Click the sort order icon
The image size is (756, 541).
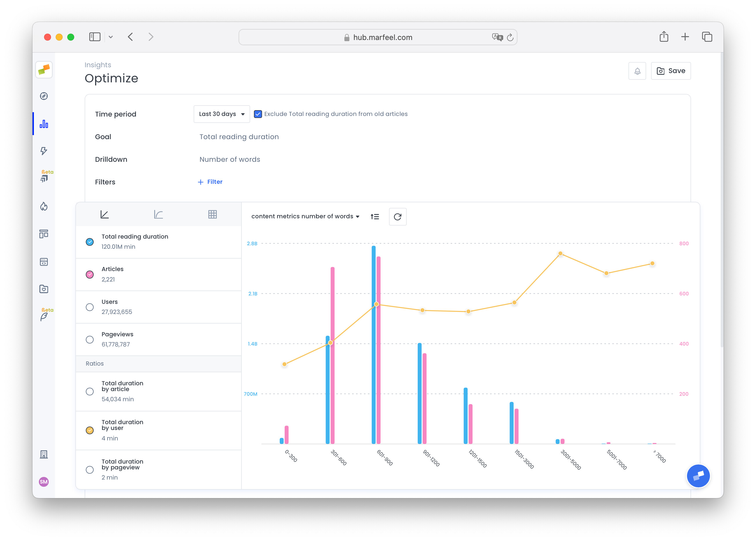point(375,217)
